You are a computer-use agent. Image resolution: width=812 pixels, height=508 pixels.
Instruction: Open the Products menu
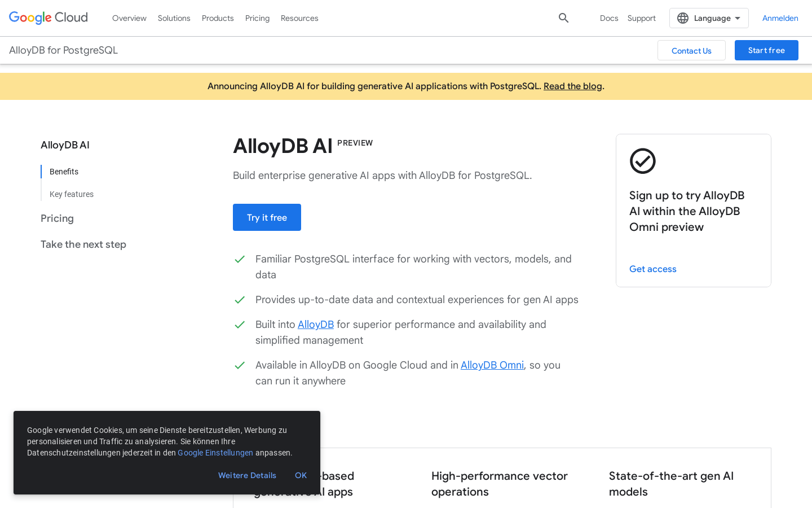[218, 18]
